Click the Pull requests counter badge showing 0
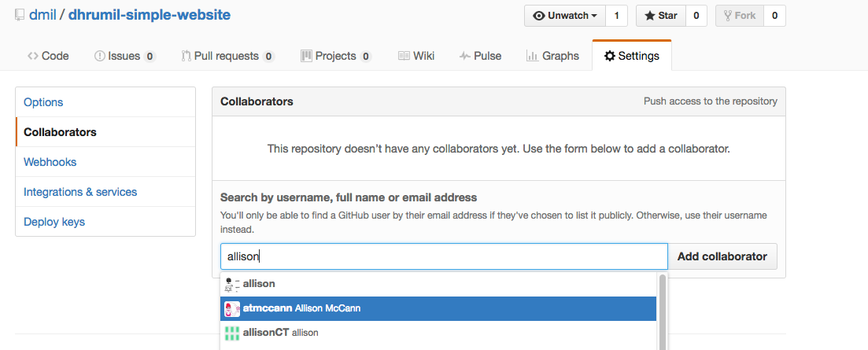 point(268,57)
